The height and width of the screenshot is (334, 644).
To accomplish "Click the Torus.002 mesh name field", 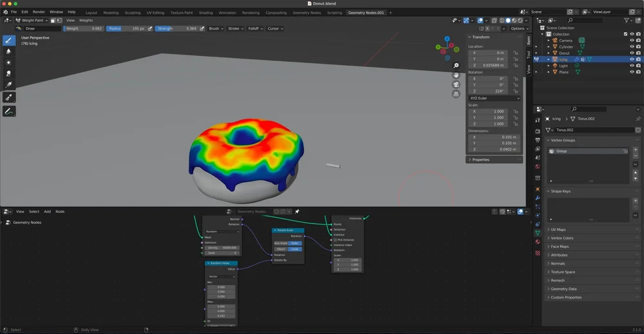I will (x=594, y=130).
